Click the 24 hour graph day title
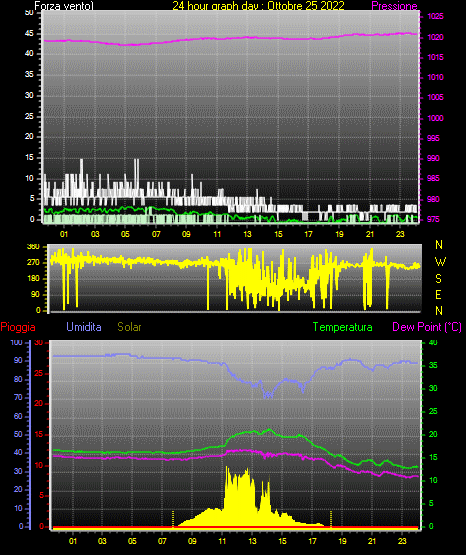 [258, 6]
